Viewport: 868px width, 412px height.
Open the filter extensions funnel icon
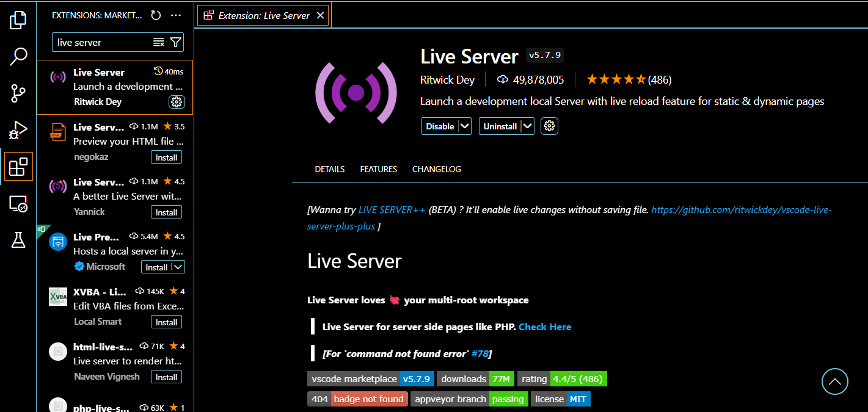point(176,42)
